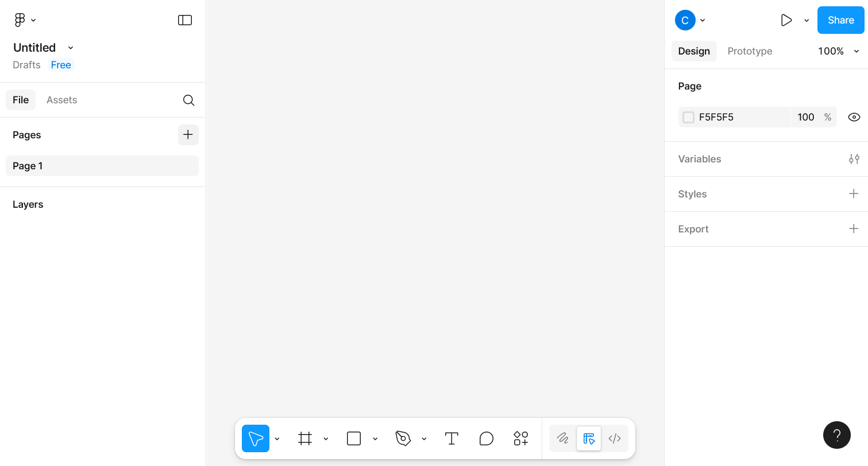
Task: Select the Pen tool
Action: [x=403, y=438]
